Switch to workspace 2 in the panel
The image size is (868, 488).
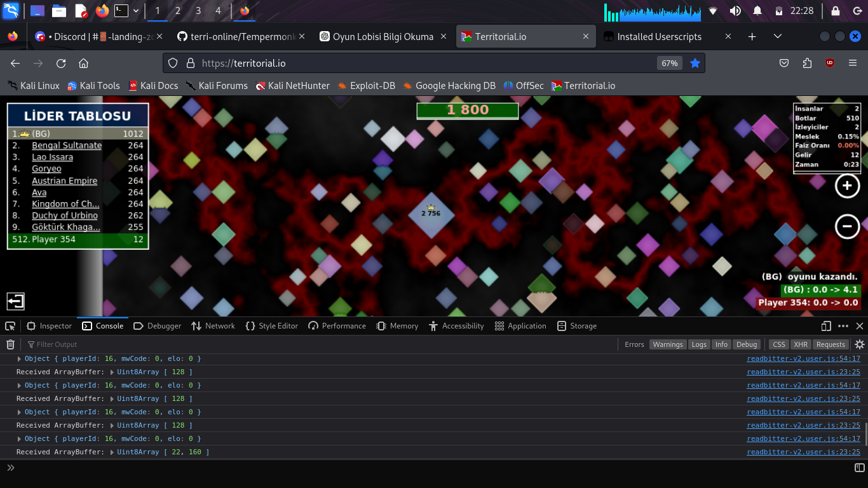pos(178,11)
